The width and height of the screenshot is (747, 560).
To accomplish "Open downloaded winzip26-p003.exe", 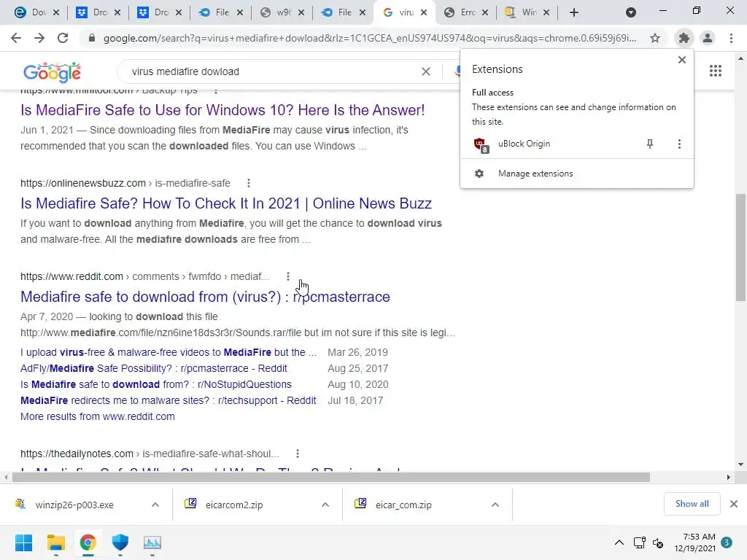I will [x=74, y=505].
